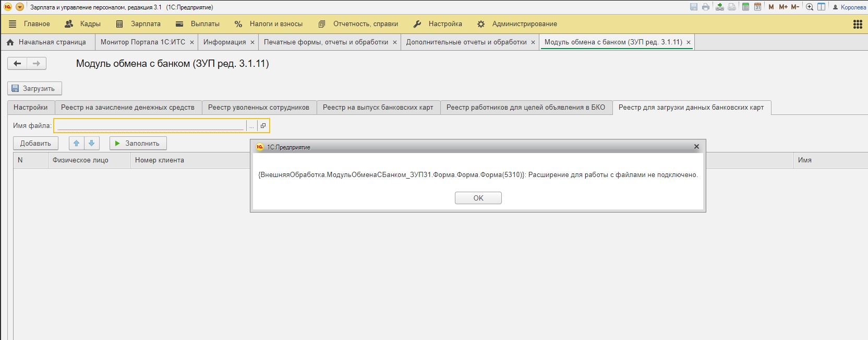Select the Модуль обмена с банком tab

[x=613, y=42]
